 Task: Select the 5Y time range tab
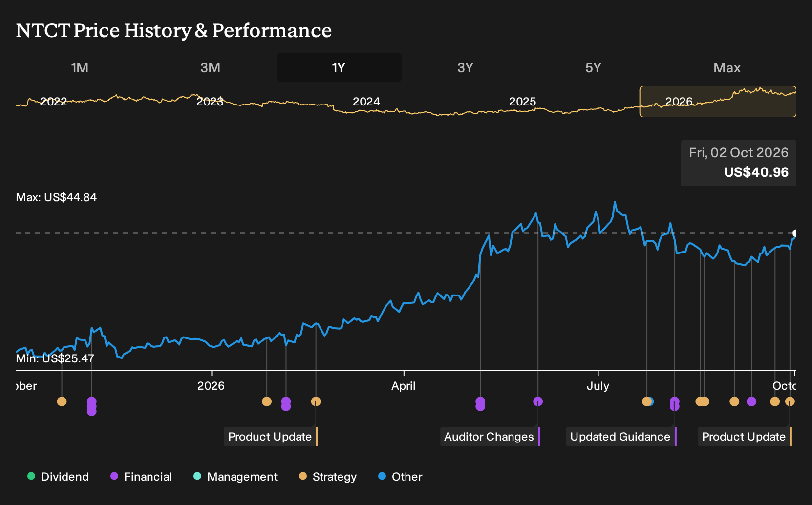click(x=593, y=67)
